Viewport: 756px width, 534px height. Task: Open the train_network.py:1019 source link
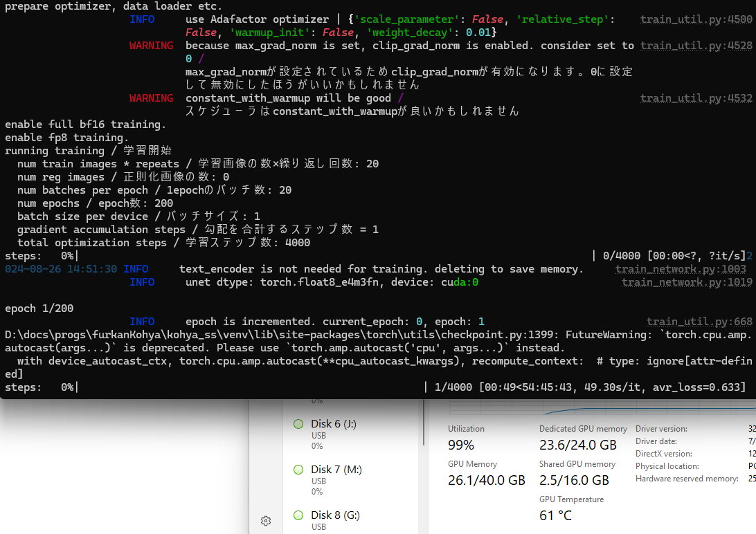687,282
